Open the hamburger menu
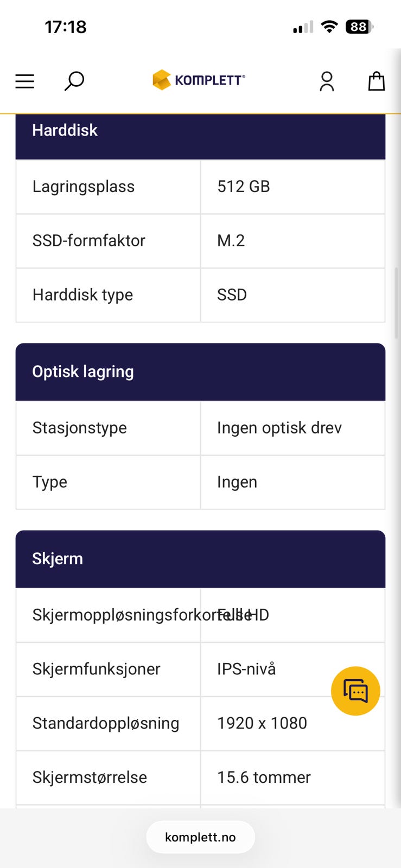The image size is (401, 868). (25, 81)
